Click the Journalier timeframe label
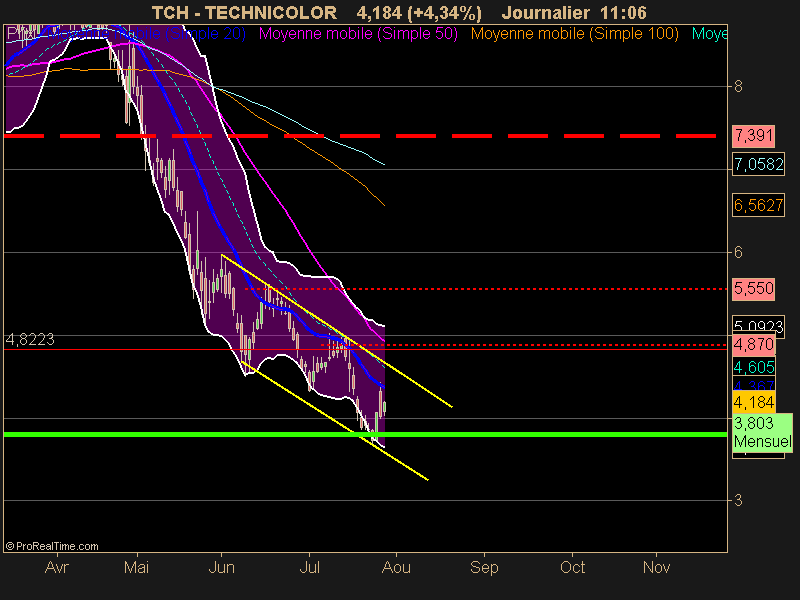The width and height of the screenshot is (800, 600). (545, 13)
